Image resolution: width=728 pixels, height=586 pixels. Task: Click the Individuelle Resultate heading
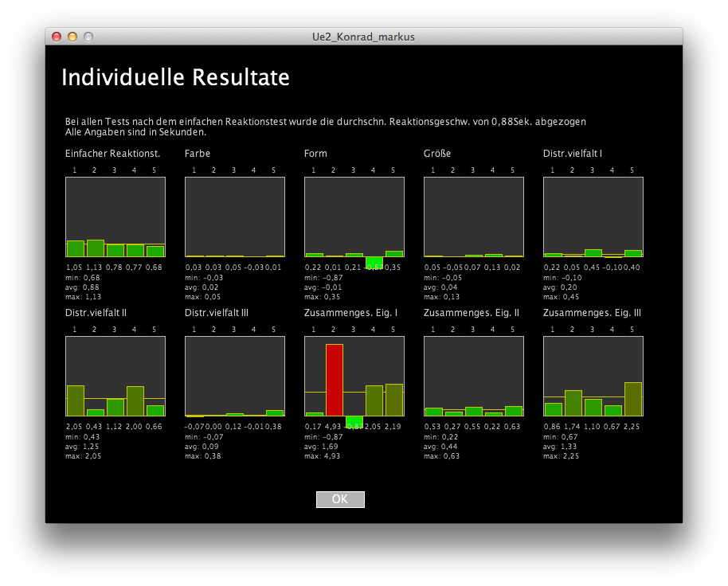point(175,77)
